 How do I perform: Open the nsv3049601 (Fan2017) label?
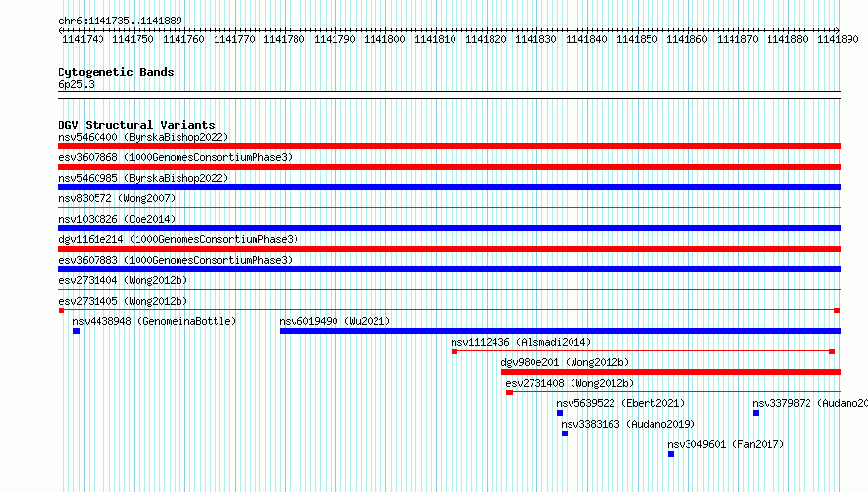pyautogui.click(x=726, y=444)
